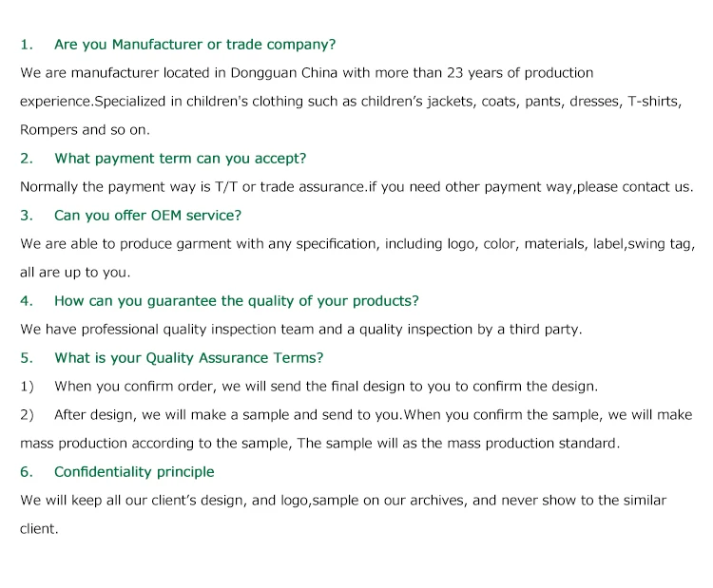The width and height of the screenshot is (713, 588).
Task: Click the line mentioning Dongguan China
Action: point(306,73)
